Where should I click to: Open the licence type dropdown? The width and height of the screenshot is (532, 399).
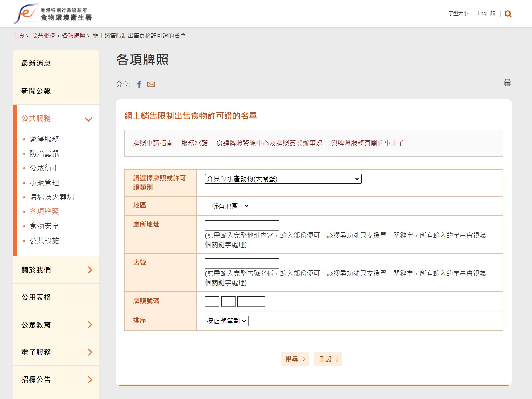pos(283,179)
